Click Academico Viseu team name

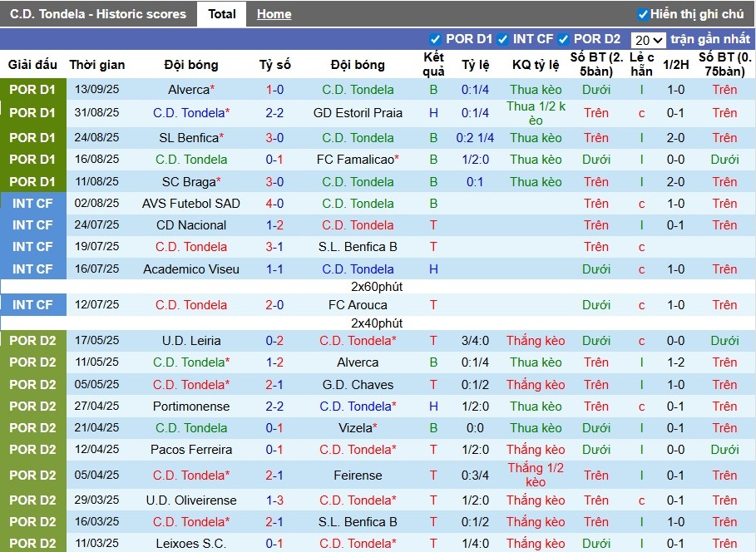[191, 269]
